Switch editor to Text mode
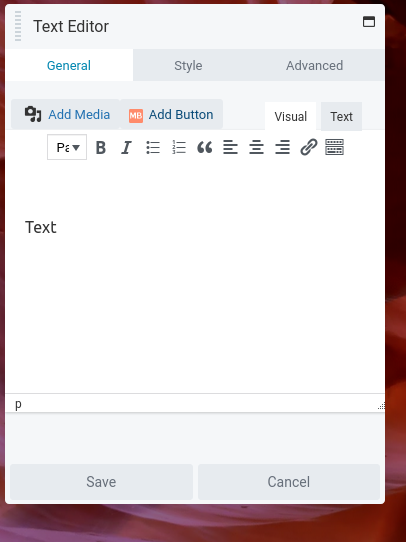406x542 pixels. point(341,116)
